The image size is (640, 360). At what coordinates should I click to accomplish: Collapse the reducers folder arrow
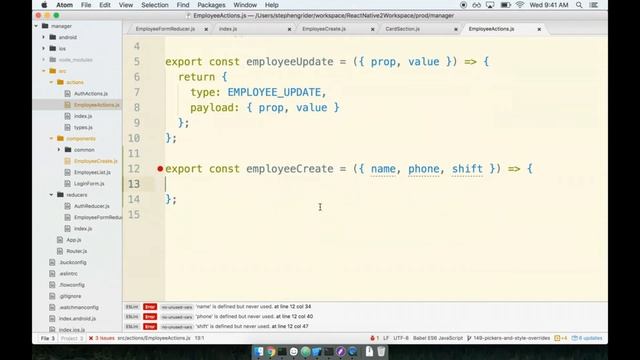coord(51,195)
